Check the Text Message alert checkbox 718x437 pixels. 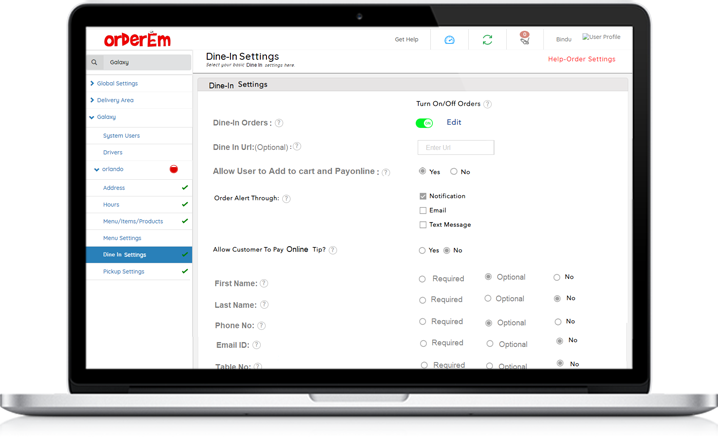[423, 224]
